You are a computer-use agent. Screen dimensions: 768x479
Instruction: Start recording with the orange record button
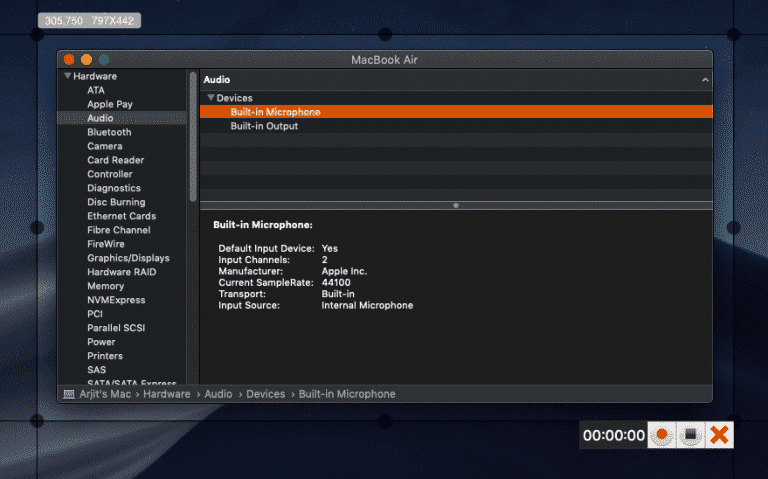coord(662,434)
